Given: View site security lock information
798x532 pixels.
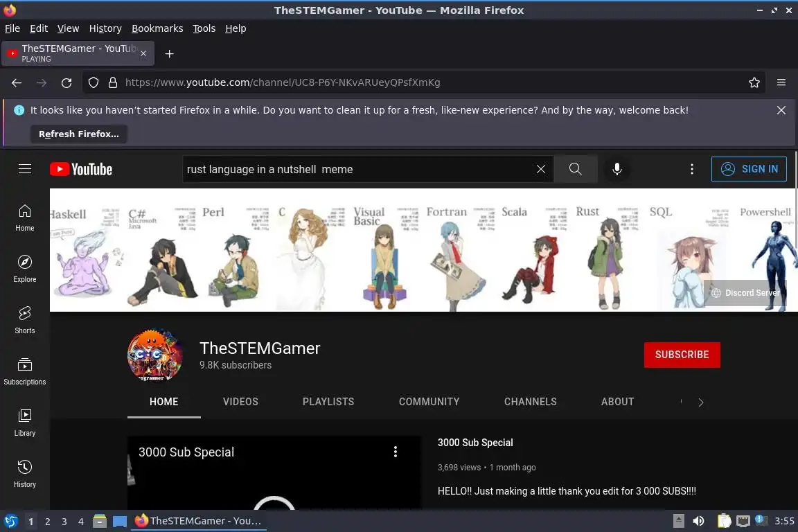Looking at the screenshot, I should (x=113, y=82).
